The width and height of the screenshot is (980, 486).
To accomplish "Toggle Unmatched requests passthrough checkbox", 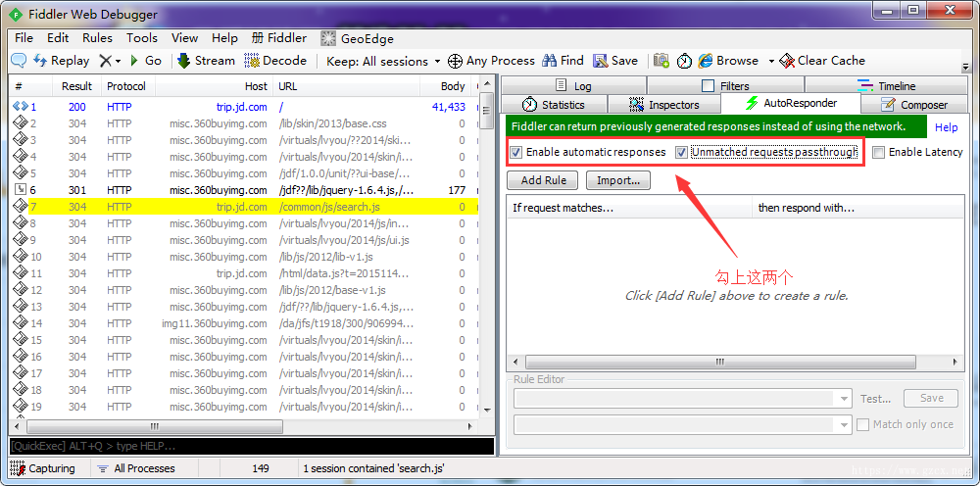I will [682, 153].
